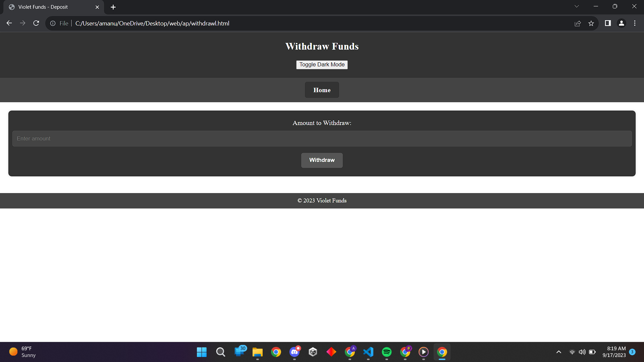Viewport: 644px width, 362px height.
Task: View the site information icon beside File
Action: point(53,23)
